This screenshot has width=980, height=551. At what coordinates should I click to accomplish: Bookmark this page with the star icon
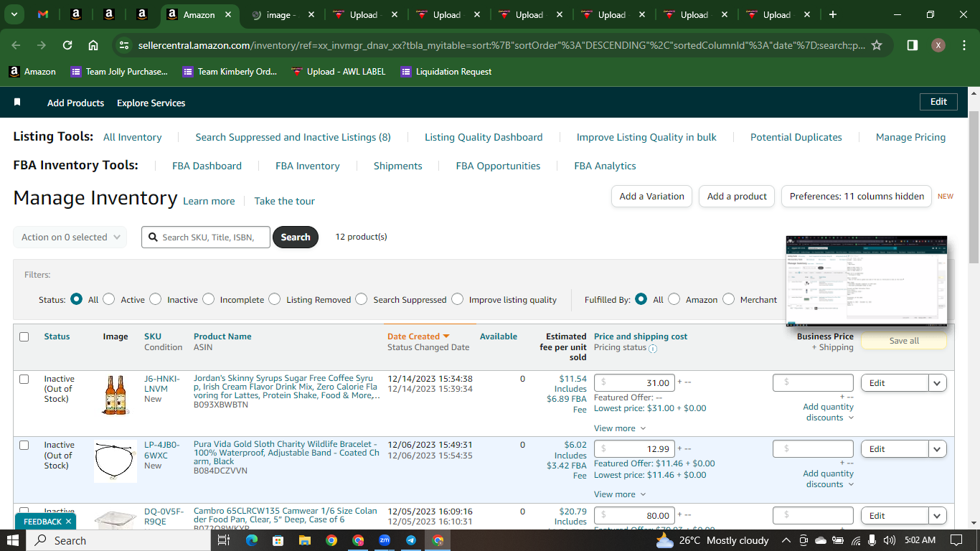pos(876,45)
